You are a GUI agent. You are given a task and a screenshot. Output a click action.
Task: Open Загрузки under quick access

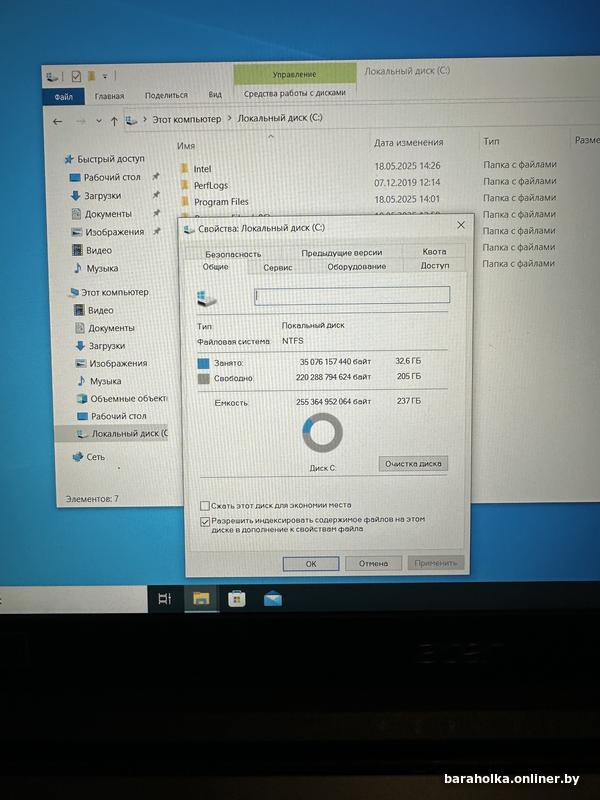(x=103, y=195)
